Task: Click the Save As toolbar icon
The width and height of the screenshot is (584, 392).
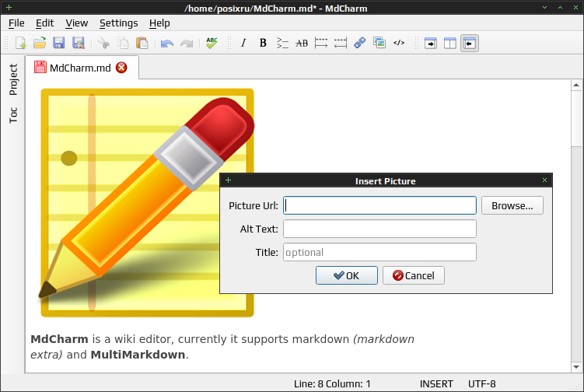Action: click(x=79, y=43)
